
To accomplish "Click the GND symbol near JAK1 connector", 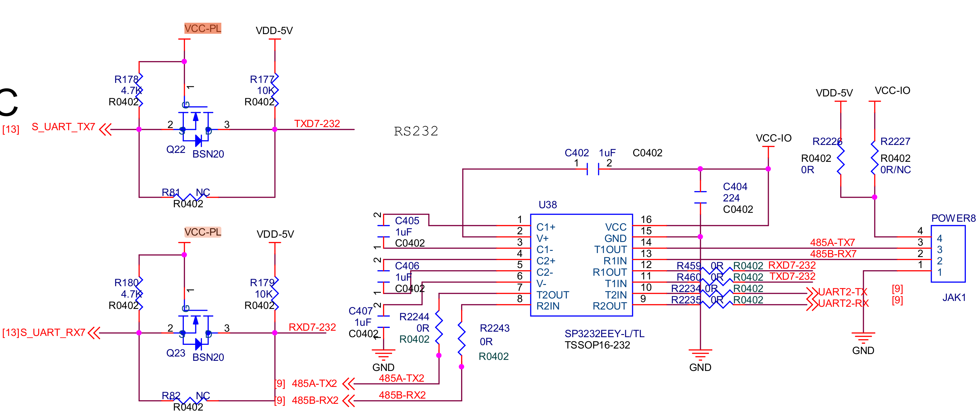I will coord(863,338).
